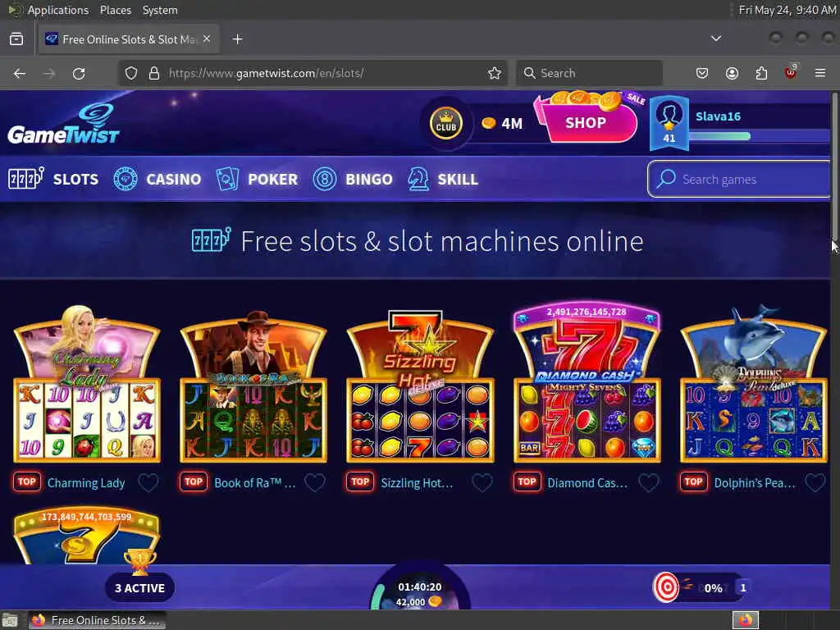Screen dimensions: 840x630
Task: Favorite Charming Lady with heart icon
Action: 148,482
